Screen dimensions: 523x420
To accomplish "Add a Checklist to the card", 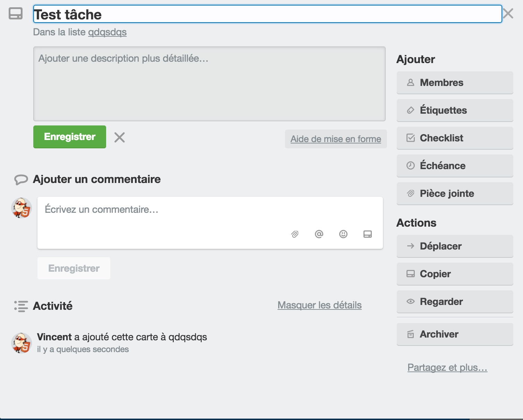I will click(x=455, y=138).
